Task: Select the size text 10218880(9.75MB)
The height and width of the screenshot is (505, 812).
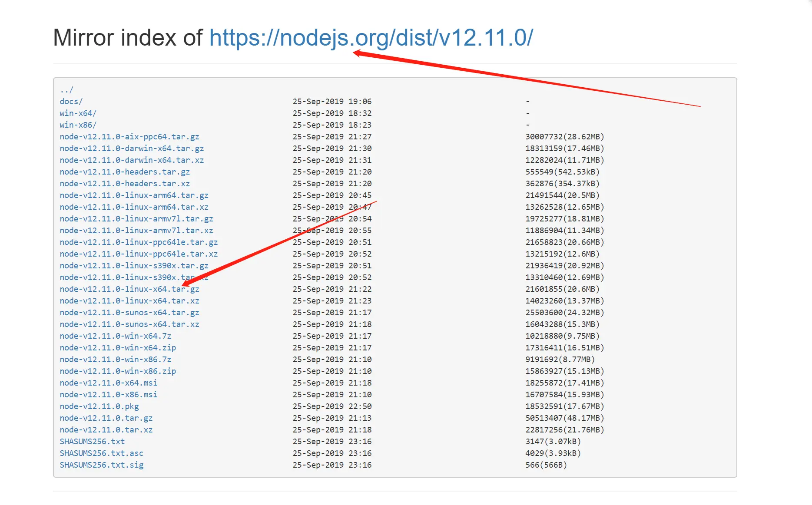Action: coord(563,336)
